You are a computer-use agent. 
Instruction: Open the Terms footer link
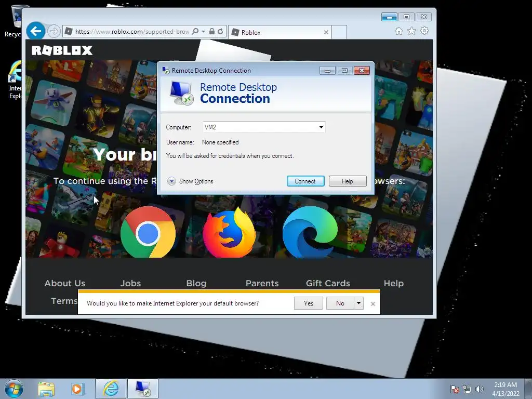(64, 301)
